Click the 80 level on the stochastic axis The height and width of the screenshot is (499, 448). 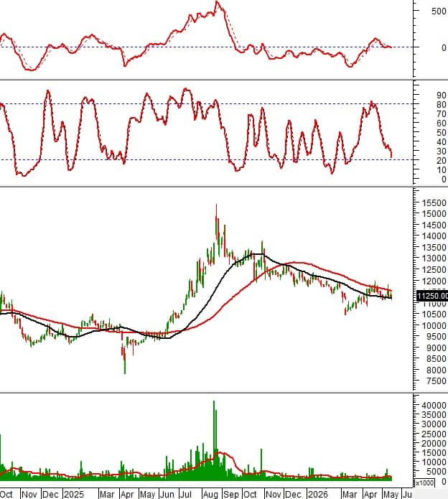[x=442, y=104]
